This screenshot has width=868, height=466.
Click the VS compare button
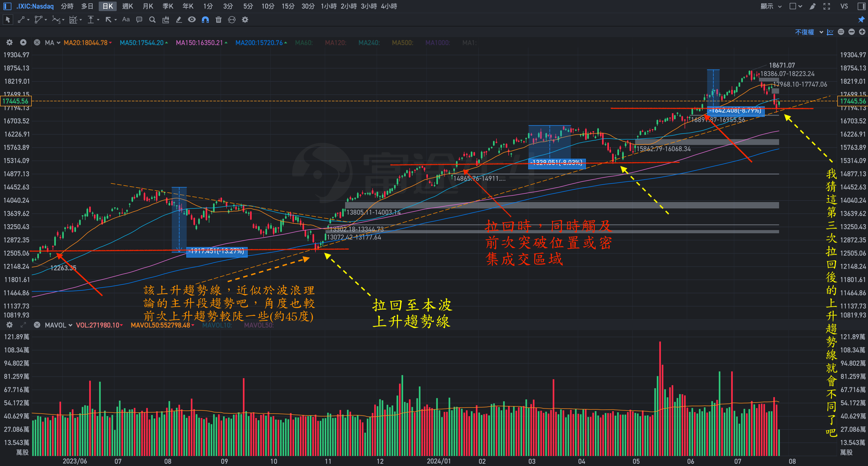(x=844, y=6)
